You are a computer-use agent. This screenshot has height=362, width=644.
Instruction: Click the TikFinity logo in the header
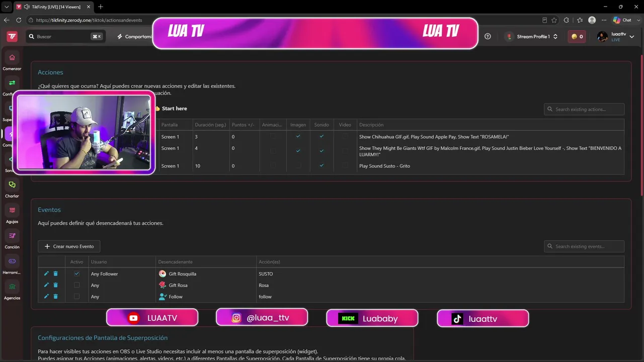[12, 37]
